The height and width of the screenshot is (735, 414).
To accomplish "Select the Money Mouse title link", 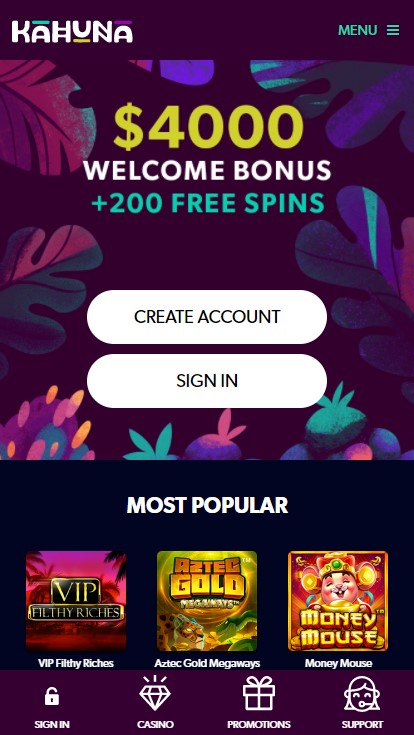I will point(338,663).
